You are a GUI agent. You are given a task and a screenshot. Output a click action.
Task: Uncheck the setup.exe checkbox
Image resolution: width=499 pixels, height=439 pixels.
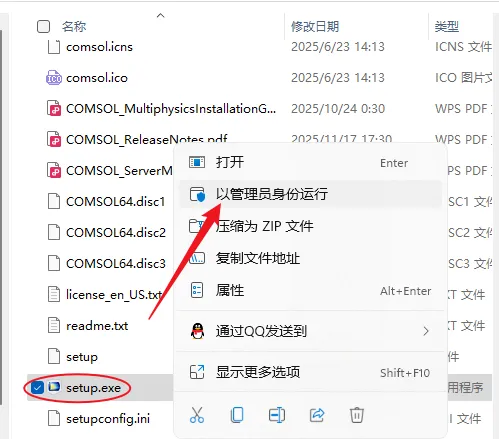pos(37,387)
